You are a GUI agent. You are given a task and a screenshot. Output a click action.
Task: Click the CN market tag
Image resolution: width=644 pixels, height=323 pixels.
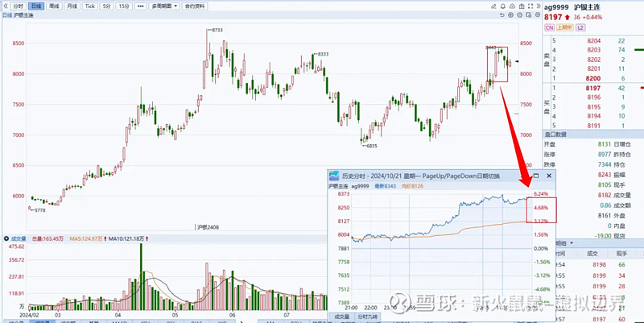coord(549,27)
